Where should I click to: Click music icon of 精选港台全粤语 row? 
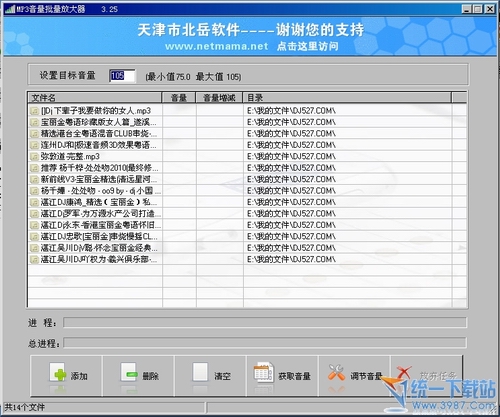[34, 134]
